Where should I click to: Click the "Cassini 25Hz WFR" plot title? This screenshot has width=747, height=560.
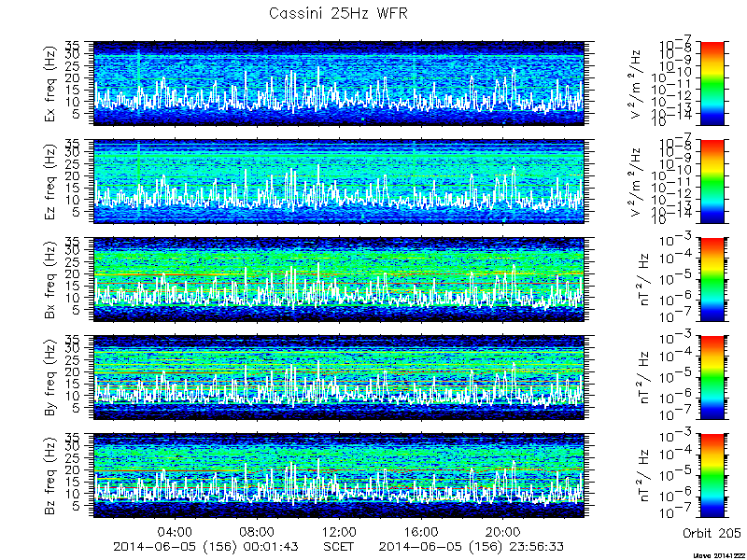tap(338, 13)
